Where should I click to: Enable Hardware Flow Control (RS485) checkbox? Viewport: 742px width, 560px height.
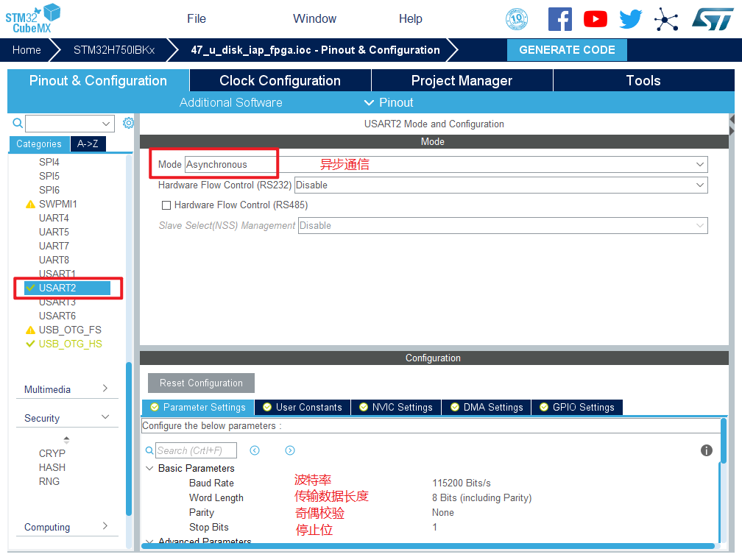click(x=166, y=205)
